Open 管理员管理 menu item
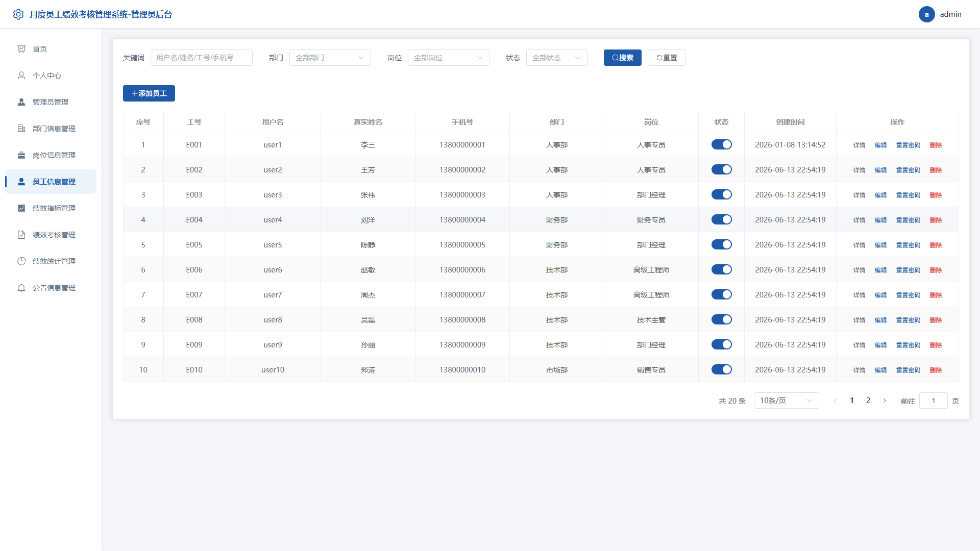The height and width of the screenshot is (551, 980). [51, 102]
